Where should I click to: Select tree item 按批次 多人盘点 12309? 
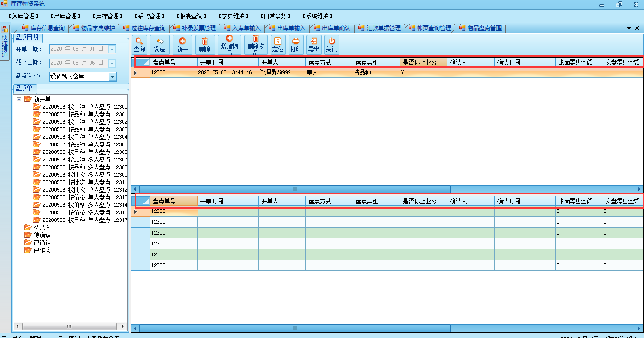85,175
